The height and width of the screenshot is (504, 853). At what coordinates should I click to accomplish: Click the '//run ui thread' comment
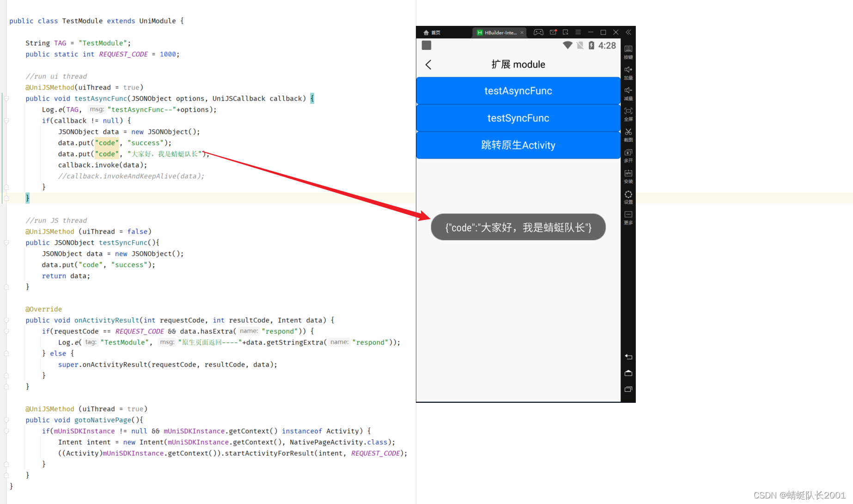56,76
